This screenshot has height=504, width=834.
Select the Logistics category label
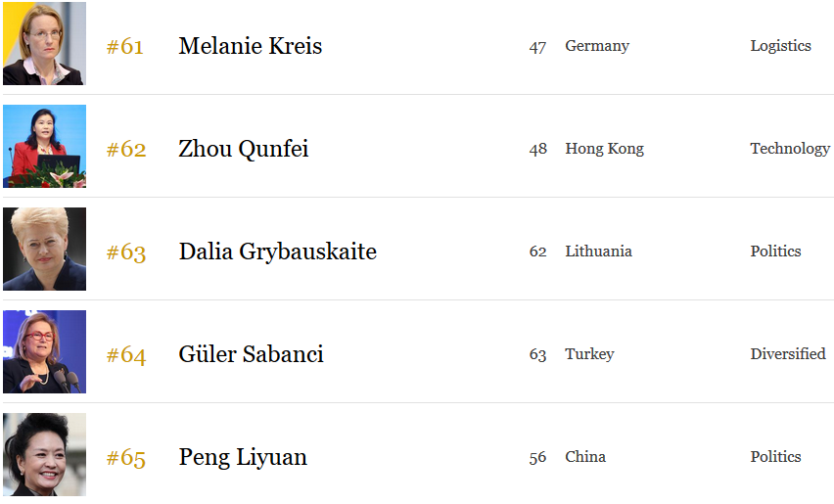780,46
